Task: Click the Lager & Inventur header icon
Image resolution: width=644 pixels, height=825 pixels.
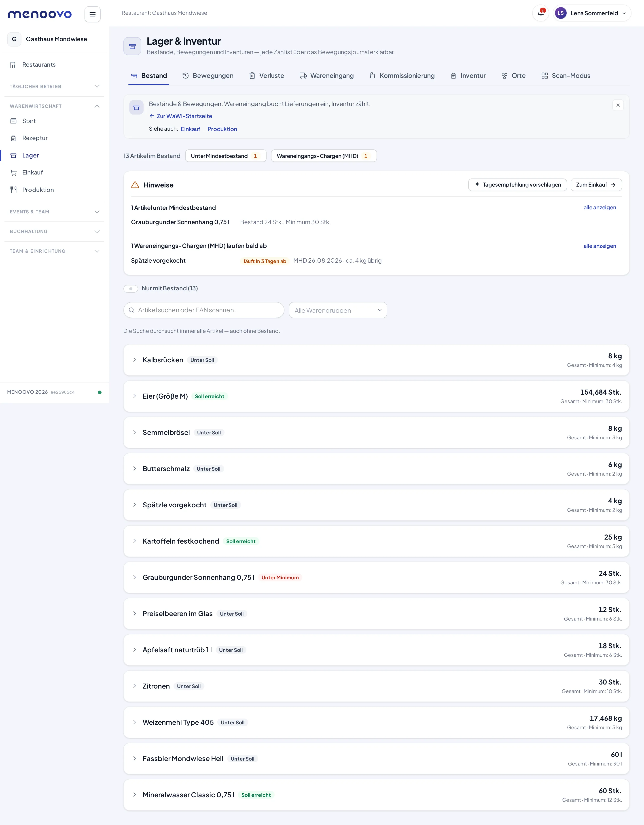Action: tap(133, 46)
